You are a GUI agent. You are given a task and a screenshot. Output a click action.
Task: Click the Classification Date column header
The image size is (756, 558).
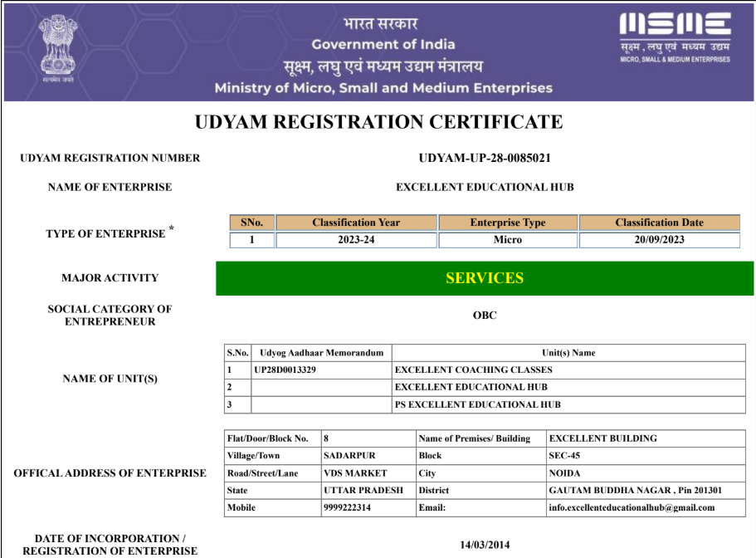659,223
